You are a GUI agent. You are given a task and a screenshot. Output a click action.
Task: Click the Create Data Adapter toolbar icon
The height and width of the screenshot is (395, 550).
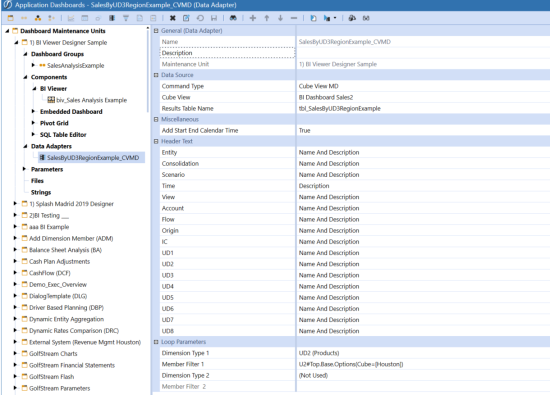112,18
